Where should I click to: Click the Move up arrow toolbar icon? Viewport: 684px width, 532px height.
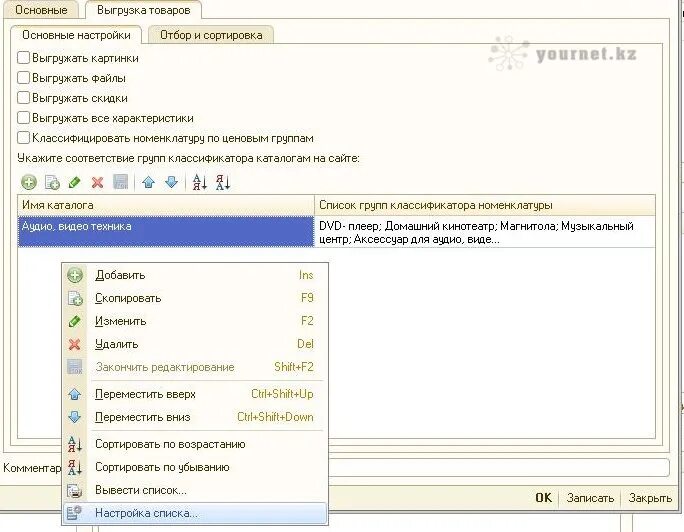pyautogui.click(x=148, y=182)
